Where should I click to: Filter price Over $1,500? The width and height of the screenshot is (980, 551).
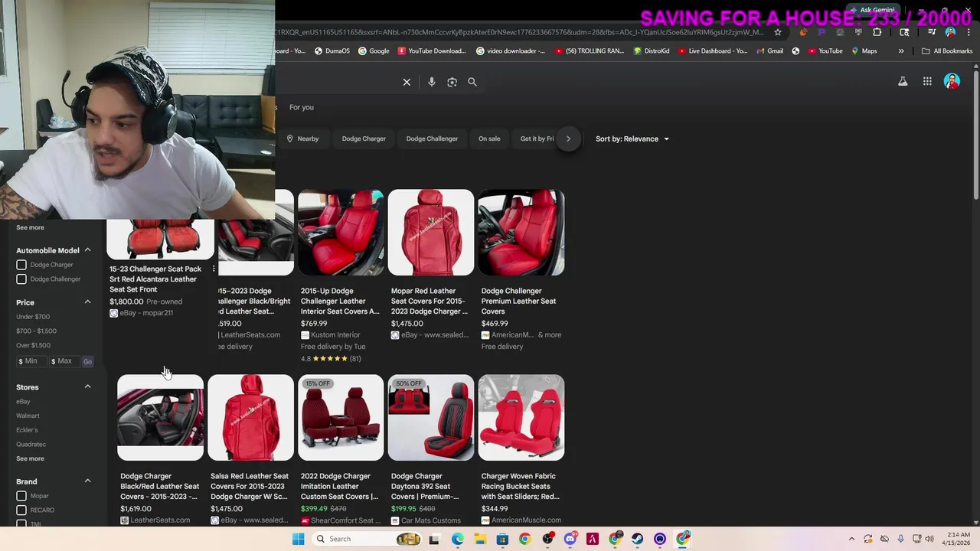tap(33, 346)
